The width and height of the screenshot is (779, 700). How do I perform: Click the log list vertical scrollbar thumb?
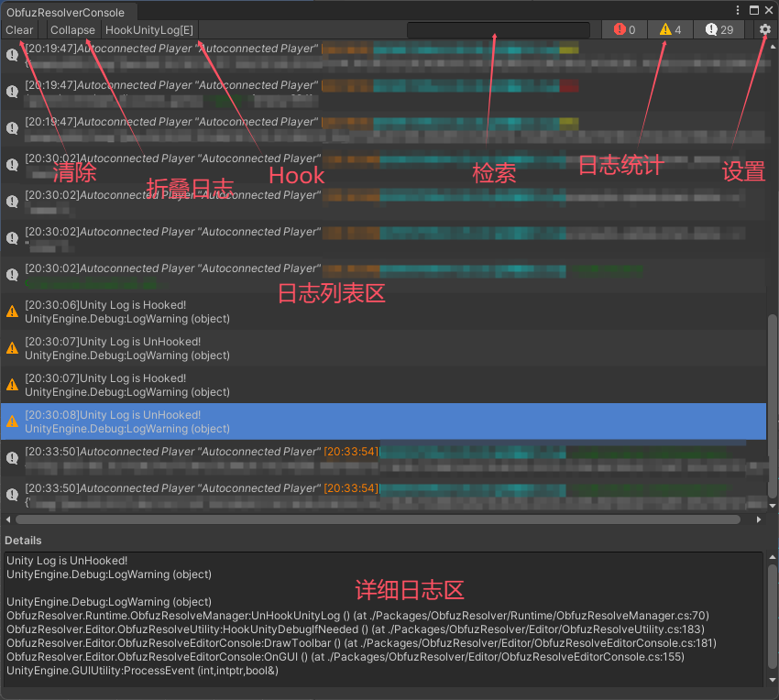point(772,405)
